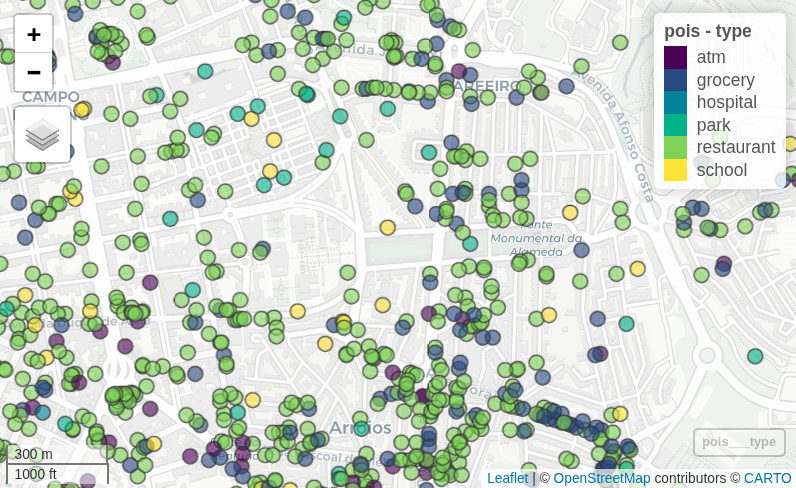
Task: Click the 300 m scale bar
Action: coord(34,455)
